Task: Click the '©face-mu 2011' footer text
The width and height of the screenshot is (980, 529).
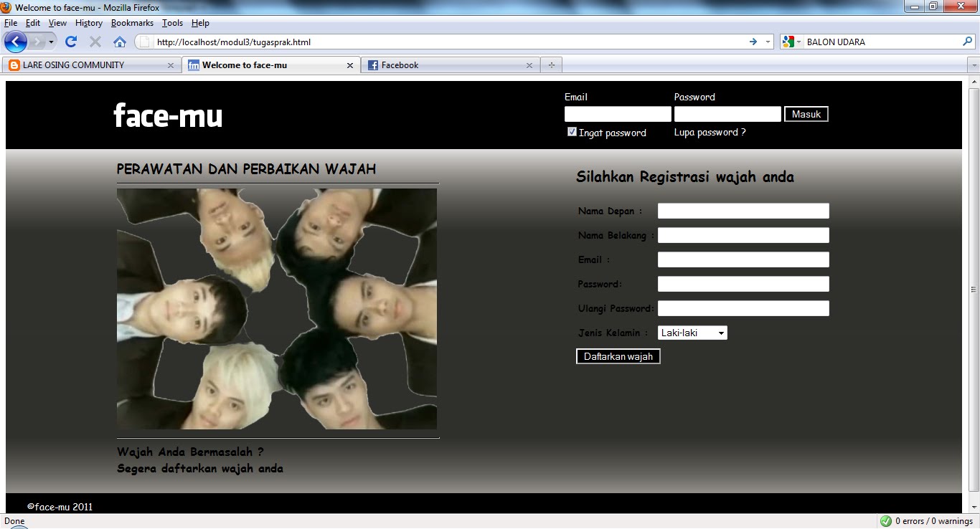Action: 60,507
